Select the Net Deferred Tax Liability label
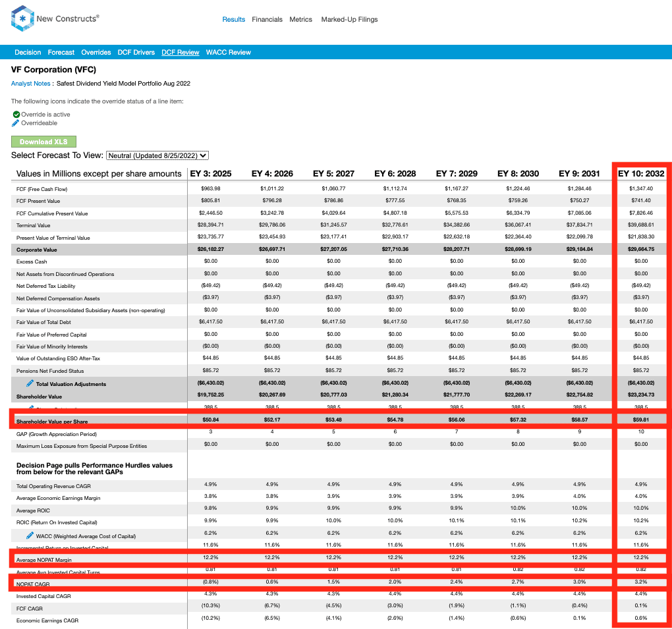 point(46,286)
